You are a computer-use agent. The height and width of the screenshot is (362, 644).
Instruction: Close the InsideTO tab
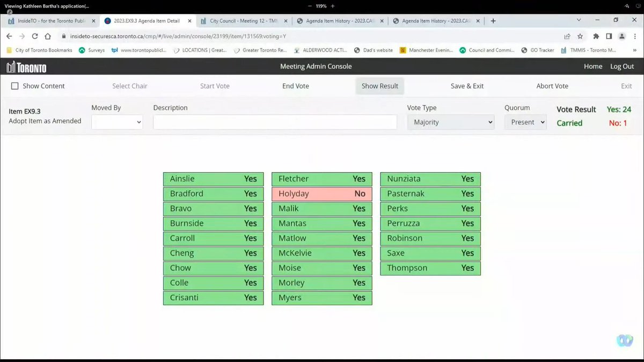click(x=93, y=21)
